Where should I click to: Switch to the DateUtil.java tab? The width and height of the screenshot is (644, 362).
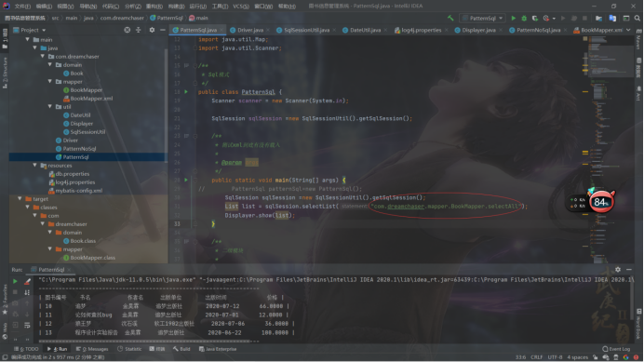click(x=365, y=30)
